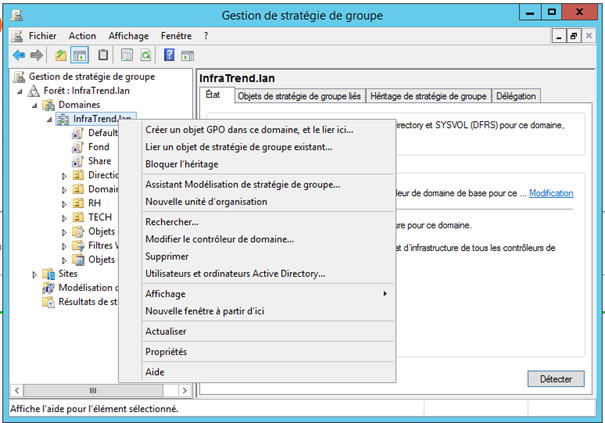Switch to the Délégation tab
This screenshot has width=605, height=423.
pyautogui.click(x=516, y=96)
